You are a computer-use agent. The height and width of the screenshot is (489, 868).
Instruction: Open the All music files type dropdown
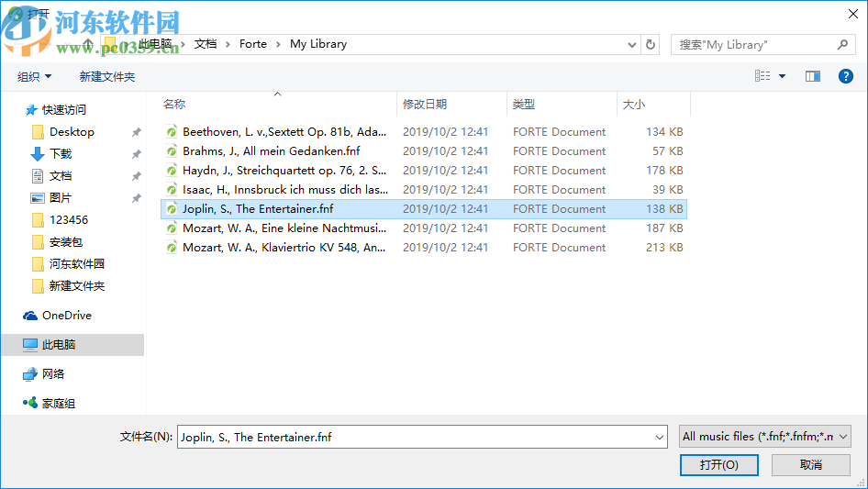click(764, 437)
